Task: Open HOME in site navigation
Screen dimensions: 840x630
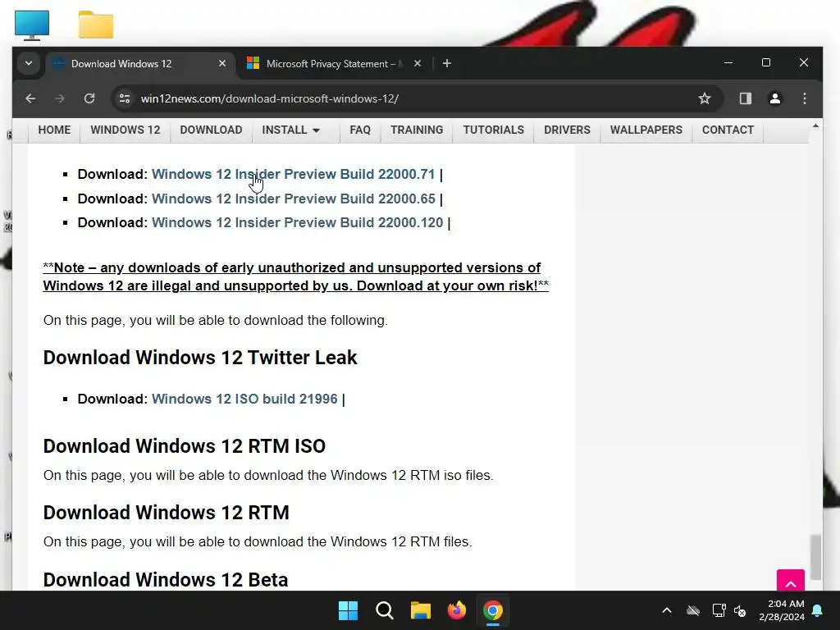Action: [54, 130]
